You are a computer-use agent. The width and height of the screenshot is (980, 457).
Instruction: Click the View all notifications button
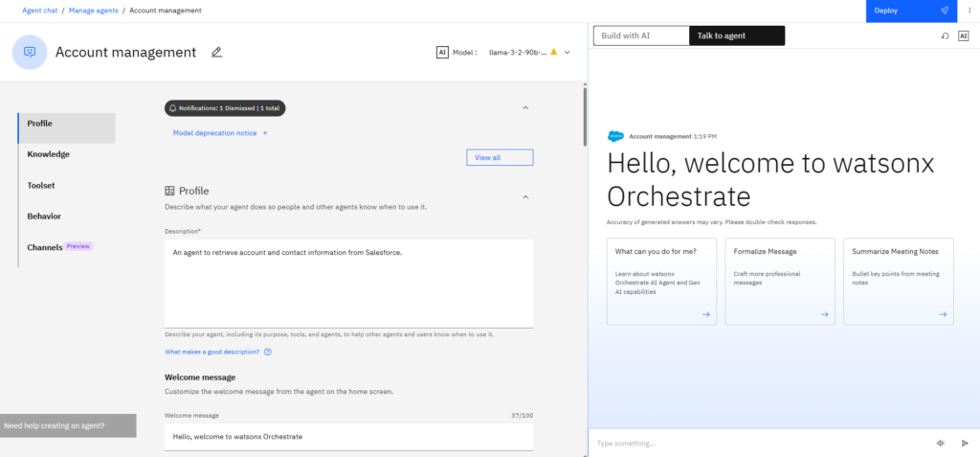coord(500,157)
